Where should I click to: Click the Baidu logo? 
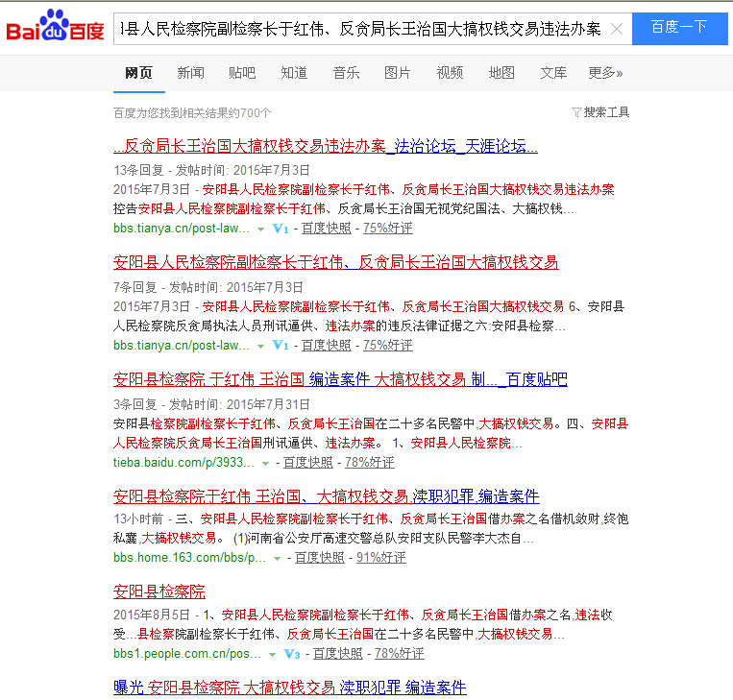point(56,29)
